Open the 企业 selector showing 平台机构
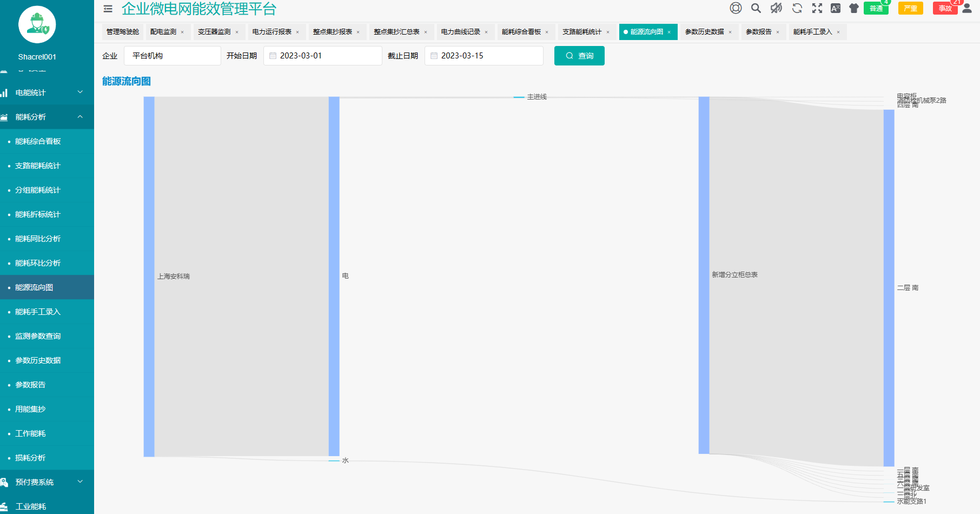Image resolution: width=980 pixels, height=514 pixels. click(x=172, y=56)
